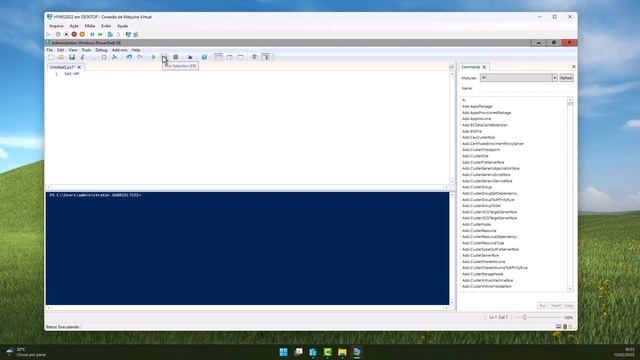The height and width of the screenshot is (360, 640).
Task: Click the VM Shut Down orange icon
Action: tap(82, 34)
